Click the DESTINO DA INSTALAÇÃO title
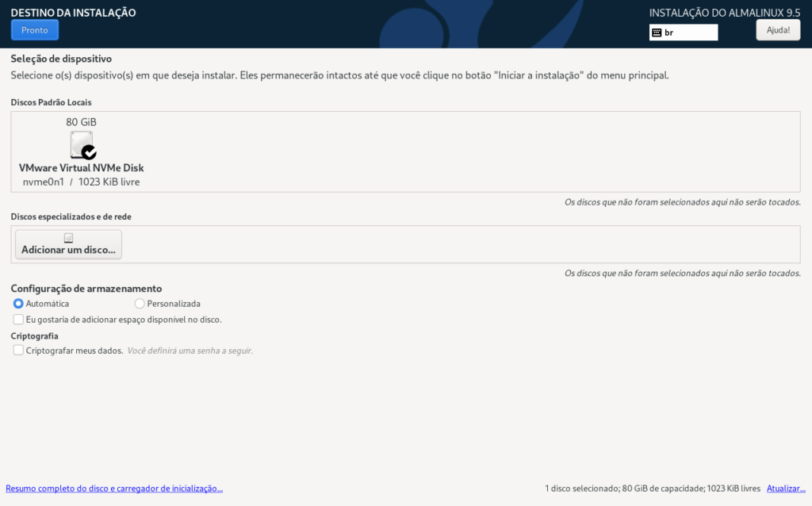This screenshot has height=506, width=812. (x=73, y=13)
